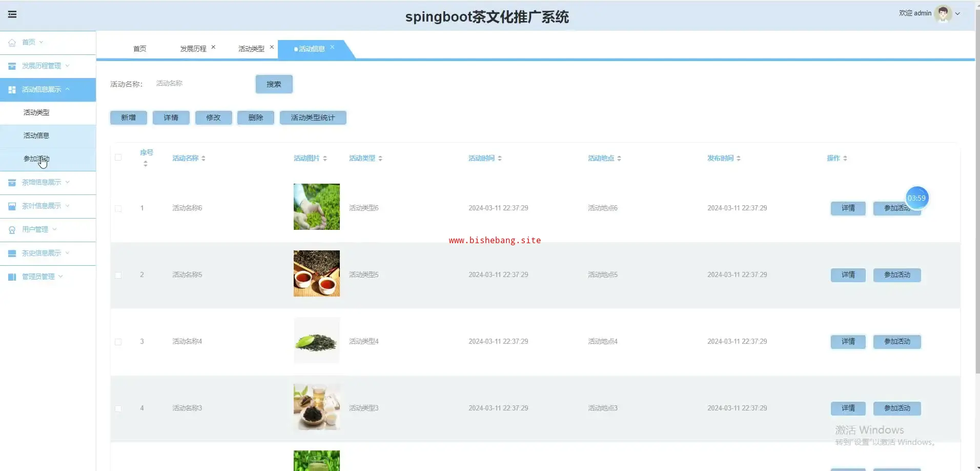Screen dimensions: 980x471
Task: Check the checkbox for row 活动名称4
Action: coord(118,342)
